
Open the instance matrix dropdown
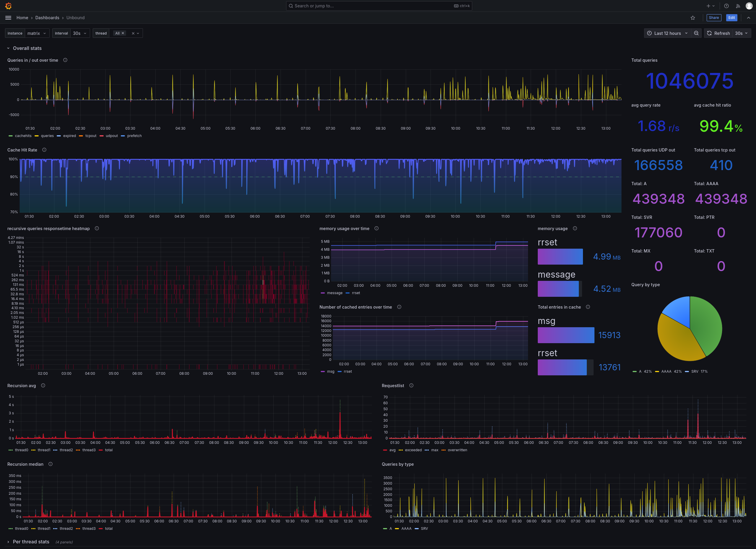point(37,33)
